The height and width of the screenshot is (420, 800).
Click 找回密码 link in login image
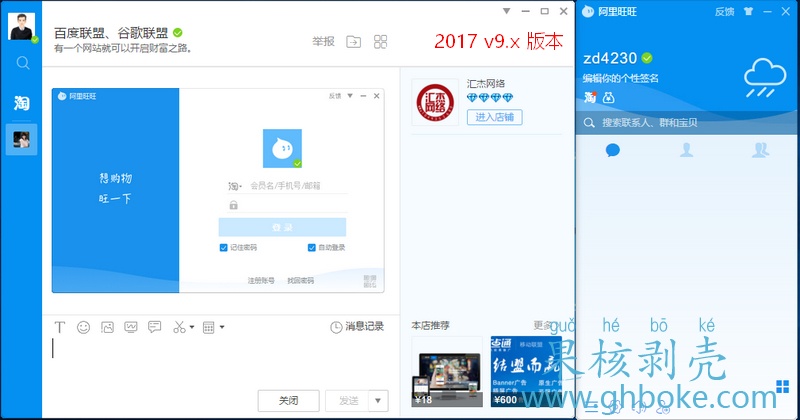[301, 280]
